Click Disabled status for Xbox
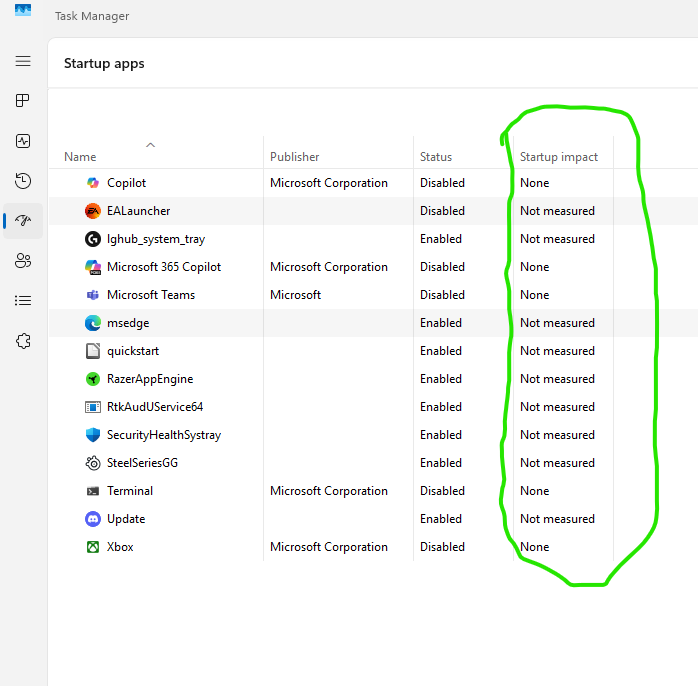Image resolution: width=698 pixels, height=686 pixels. (x=442, y=547)
